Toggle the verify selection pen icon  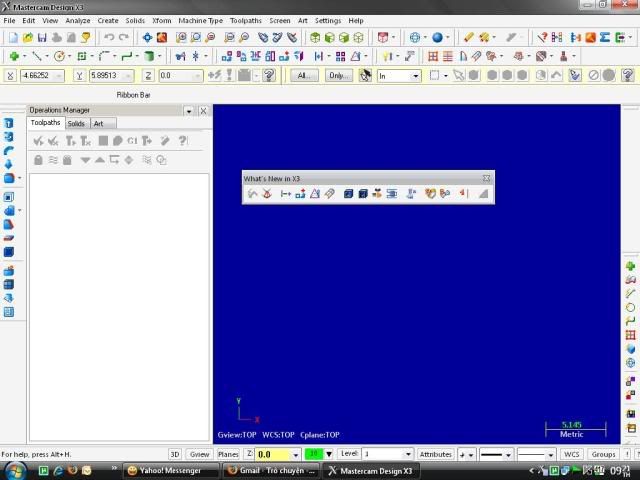tap(575, 76)
